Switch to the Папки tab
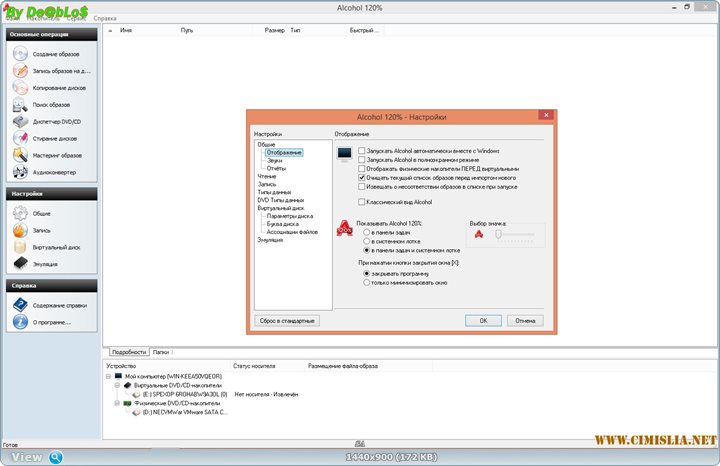Image resolution: width=720 pixels, height=466 pixels. click(x=161, y=352)
